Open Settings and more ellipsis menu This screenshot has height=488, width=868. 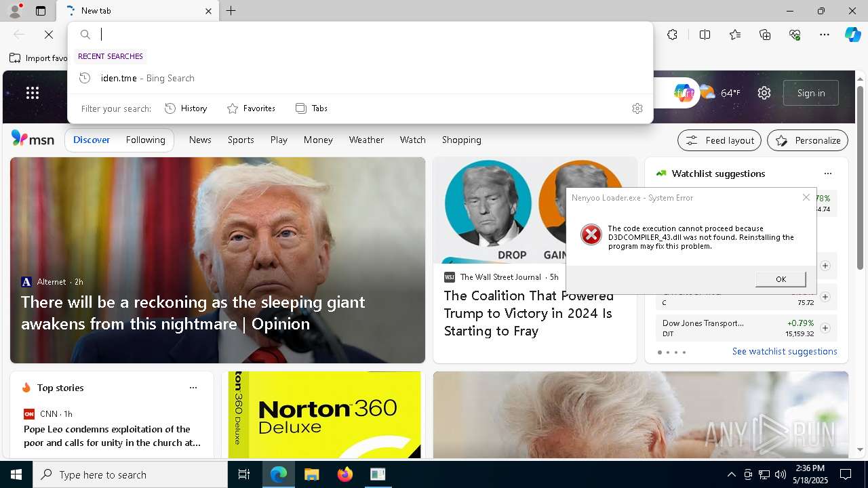coord(825,35)
